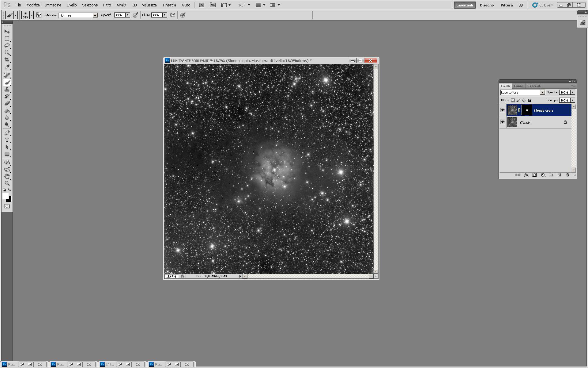Toggle the Brush panel
The height and width of the screenshot is (368, 588).
point(39,15)
